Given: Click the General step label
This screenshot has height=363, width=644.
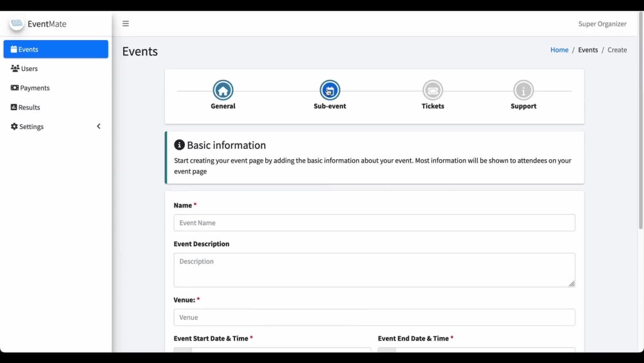Looking at the screenshot, I should tap(223, 106).
